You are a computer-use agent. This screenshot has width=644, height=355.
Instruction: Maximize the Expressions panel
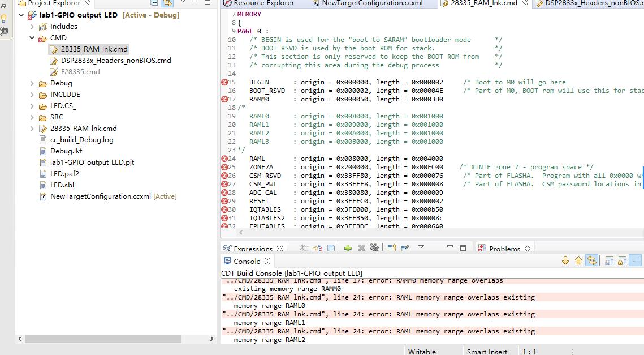pyautogui.click(x=463, y=247)
